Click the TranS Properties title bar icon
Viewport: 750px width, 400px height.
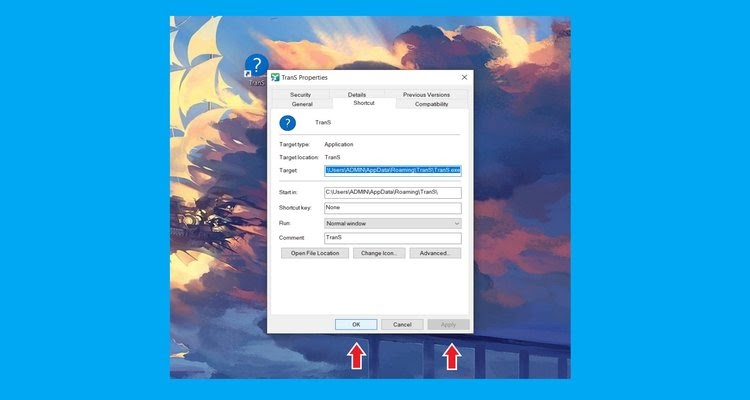coord(275,77)
